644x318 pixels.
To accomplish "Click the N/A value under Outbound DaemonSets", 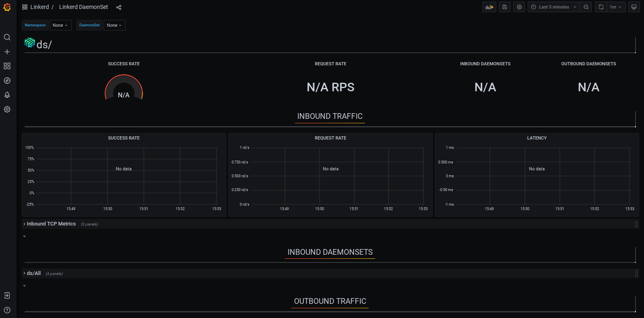I will pyautogui.click(x=589, y=87).
